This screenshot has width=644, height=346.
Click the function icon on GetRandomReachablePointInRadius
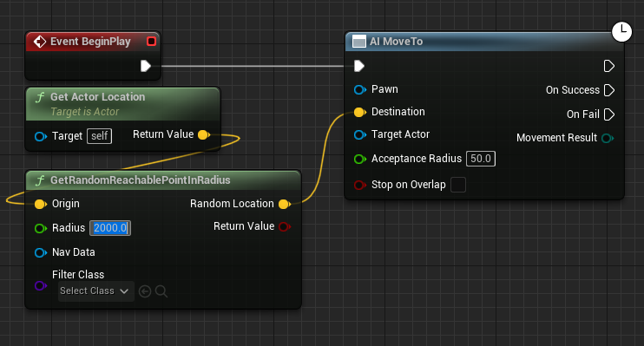[40, 180]
